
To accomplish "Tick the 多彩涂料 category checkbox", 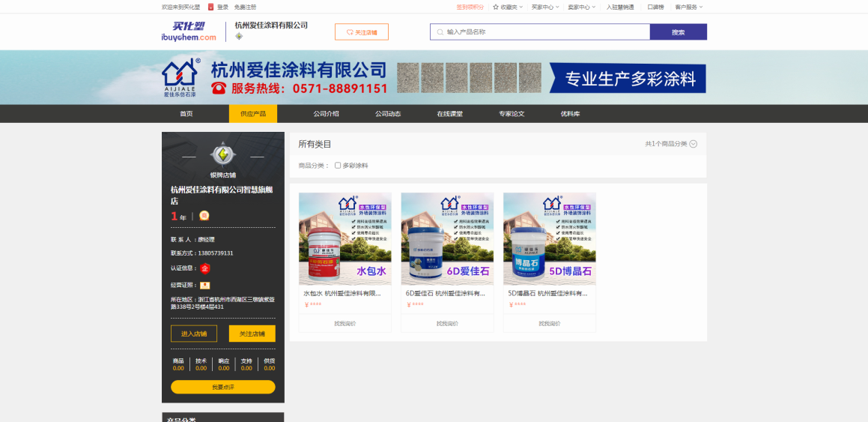I will [x=338, y=166].
